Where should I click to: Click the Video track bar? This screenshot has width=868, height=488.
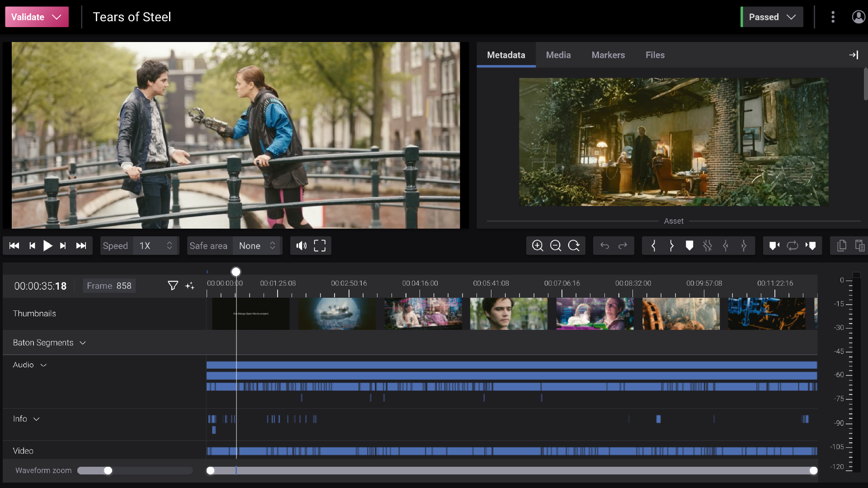512,451
